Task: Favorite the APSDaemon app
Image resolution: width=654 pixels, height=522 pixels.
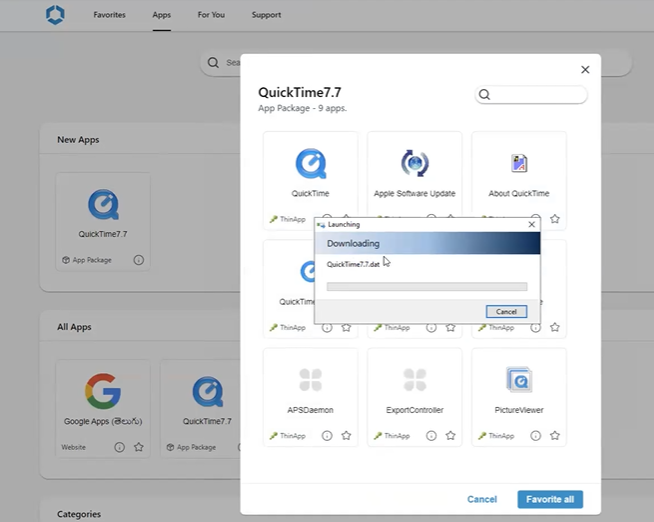Action: [346, 436]
